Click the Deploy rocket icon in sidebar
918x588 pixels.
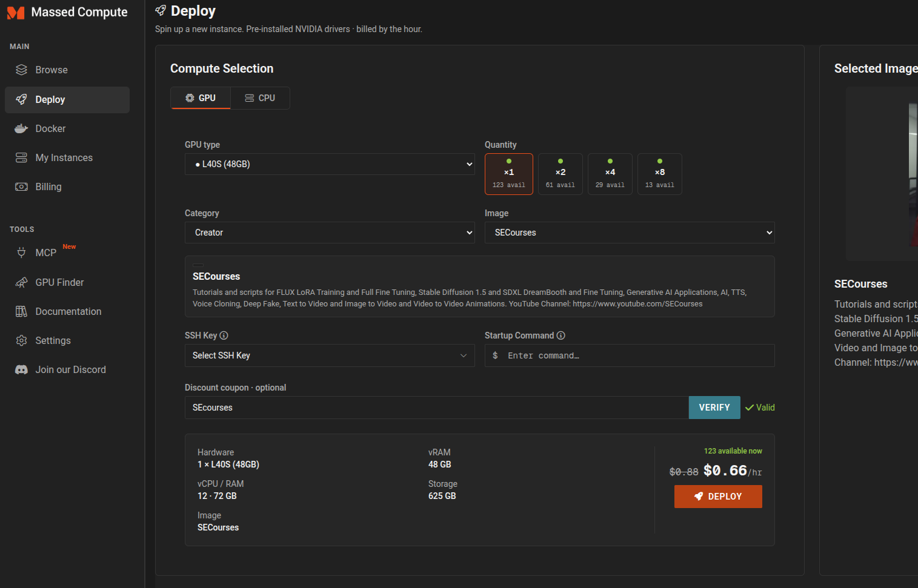click(x=21, y=99)
